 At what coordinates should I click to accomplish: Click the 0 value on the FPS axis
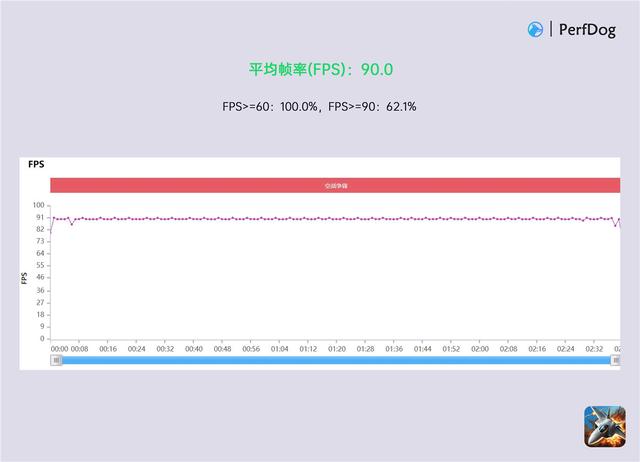pyautogui.click(x=42, y=338)
